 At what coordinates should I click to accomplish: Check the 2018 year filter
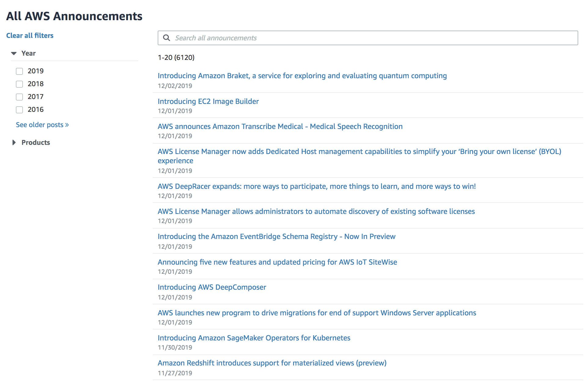click(x=20, y=84)
